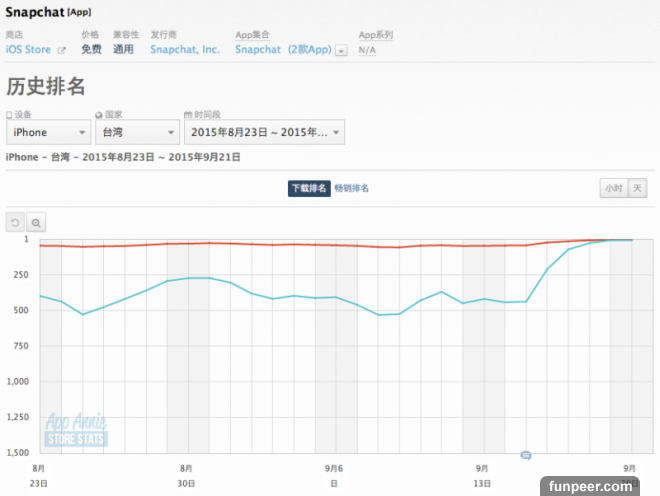Switch chart granularity to 小时
Image resolution: width=660 pixels, height=496 pixels.
pyautogui.click(x=611, y=188)
